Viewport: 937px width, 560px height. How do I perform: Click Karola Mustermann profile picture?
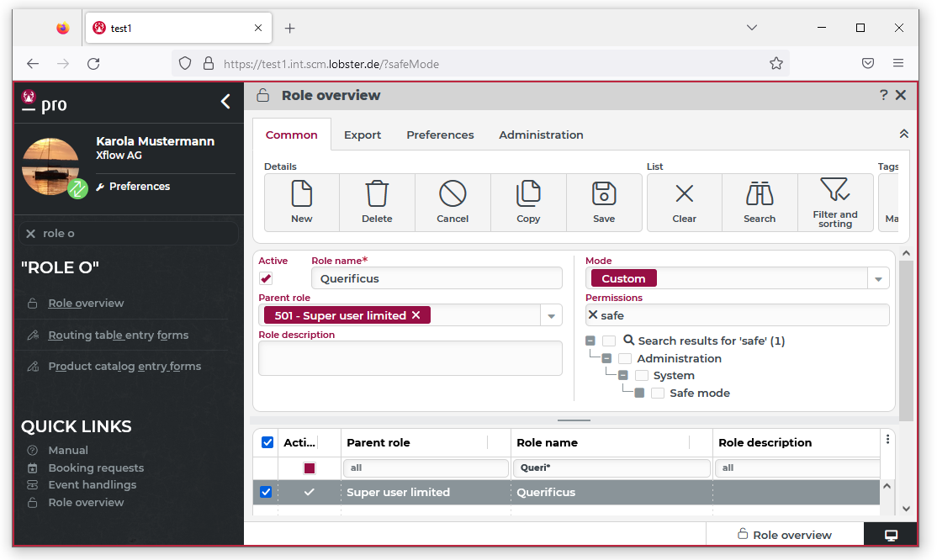pos(50,166)
